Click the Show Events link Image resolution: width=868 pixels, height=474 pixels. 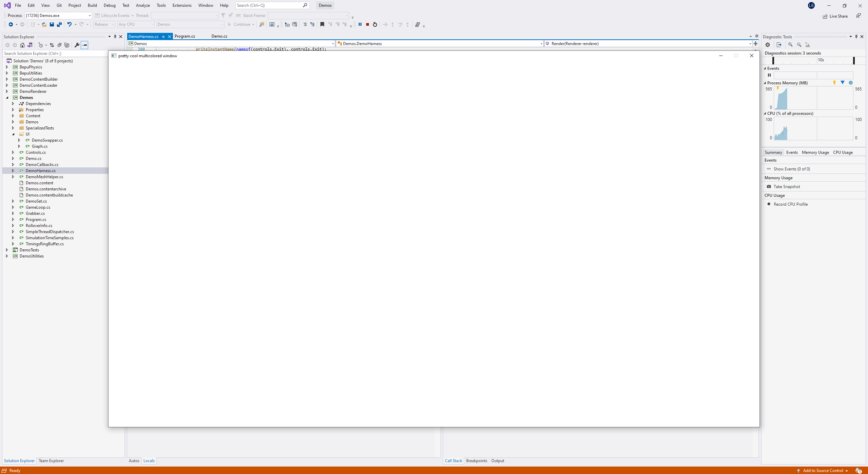(x=791, y=168)
